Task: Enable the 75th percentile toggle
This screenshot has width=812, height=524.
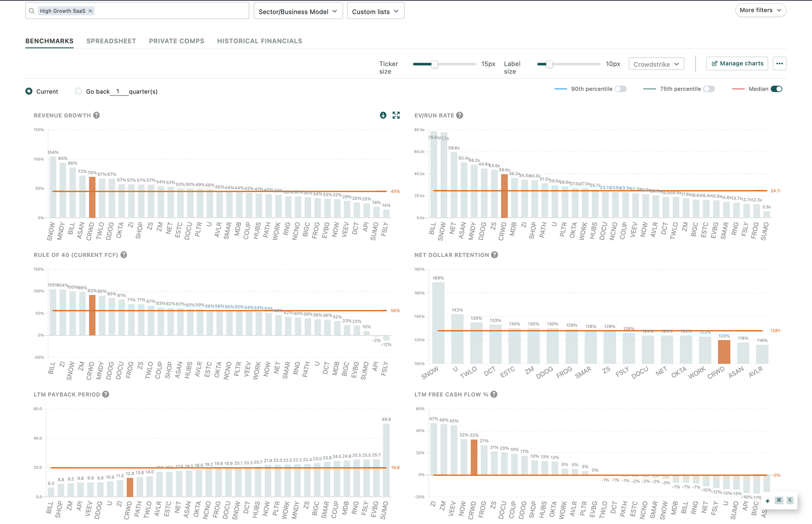Action: [709, 89]
